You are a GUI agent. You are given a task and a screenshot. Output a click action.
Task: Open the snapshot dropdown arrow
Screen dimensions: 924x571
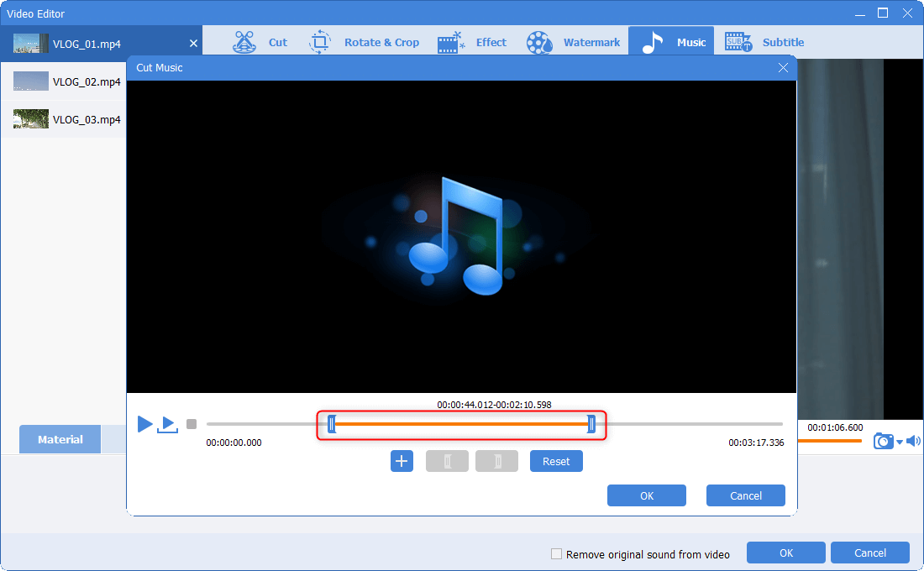pyautogui.click(x=900, y=443)
